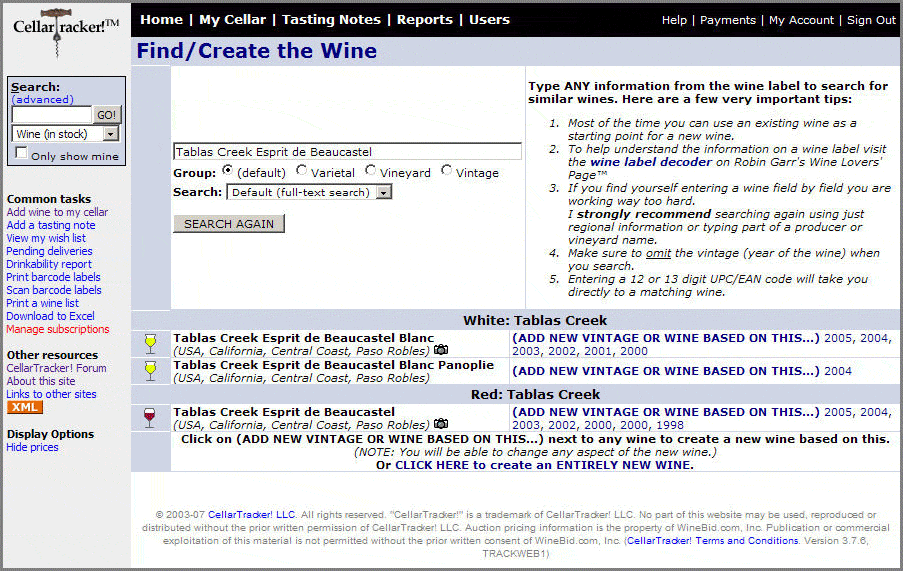Click Add a tasting note

[51, 225]
